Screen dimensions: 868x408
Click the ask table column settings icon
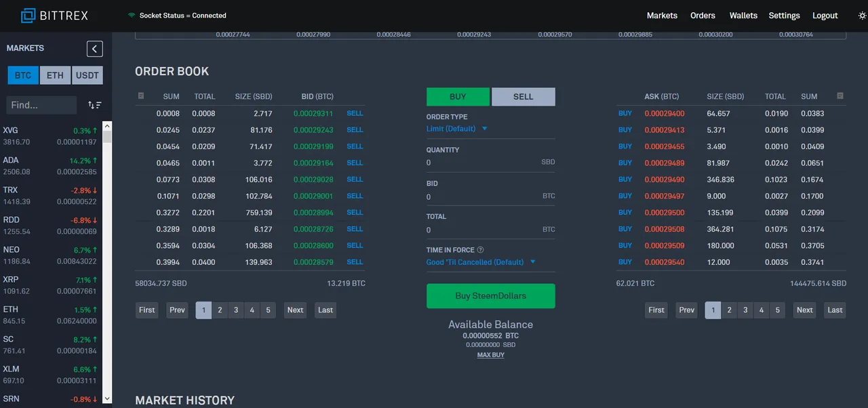click(840, 96)
